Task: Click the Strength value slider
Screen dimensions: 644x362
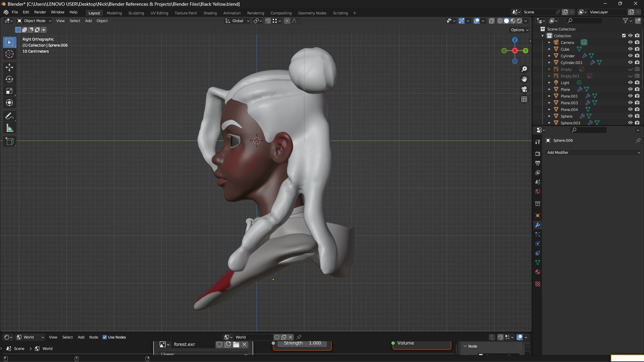Action: pyautogui.click(x=302, y=343)
